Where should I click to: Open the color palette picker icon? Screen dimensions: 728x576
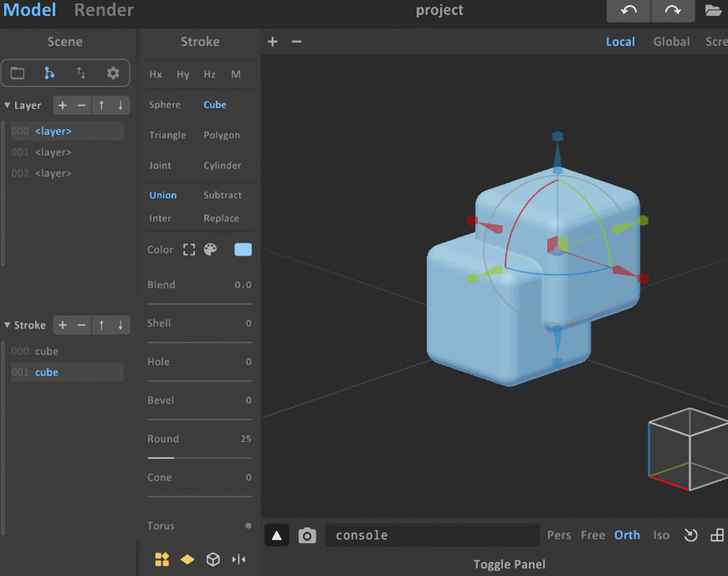[210, 249]
